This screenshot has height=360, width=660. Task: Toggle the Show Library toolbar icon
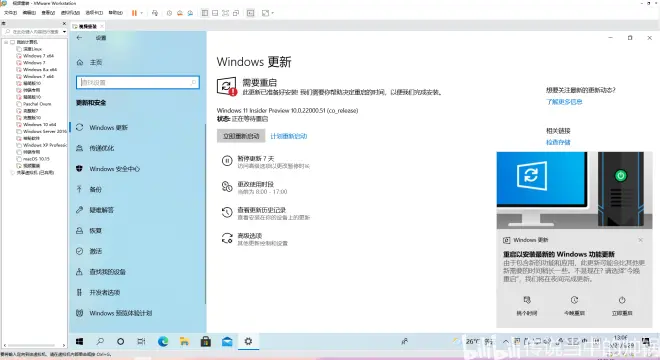point(205,13)
